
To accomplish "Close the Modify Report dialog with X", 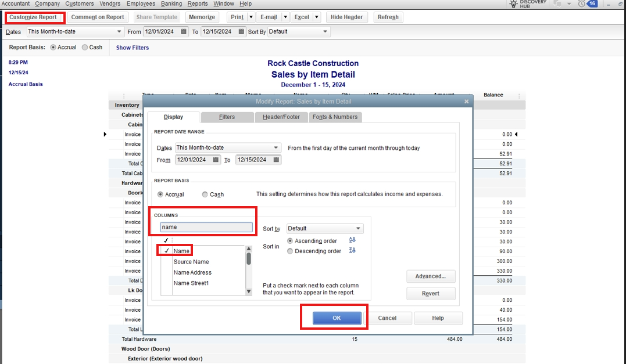I will pos(466,102).
